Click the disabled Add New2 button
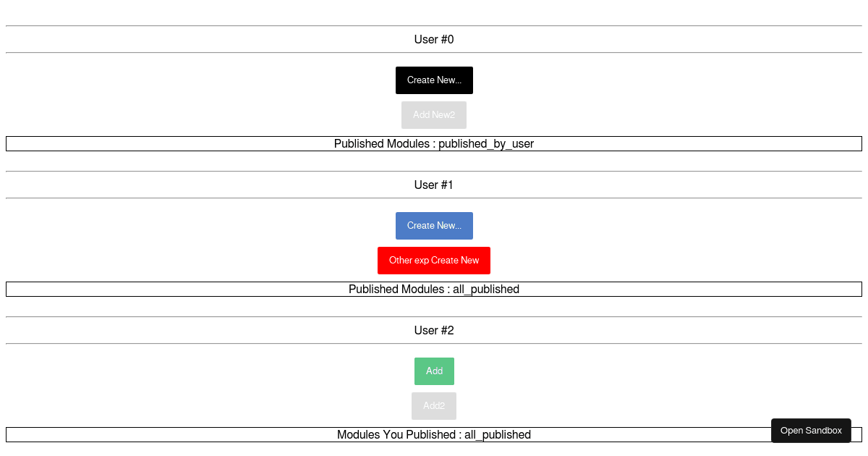The width and height of the screenshot is (868, 456). point(434,115)
